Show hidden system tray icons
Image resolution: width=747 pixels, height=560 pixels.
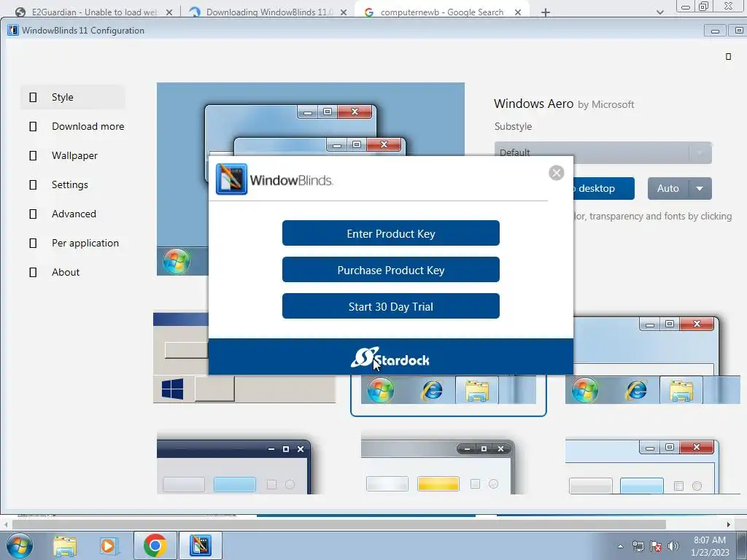[620, 546]
